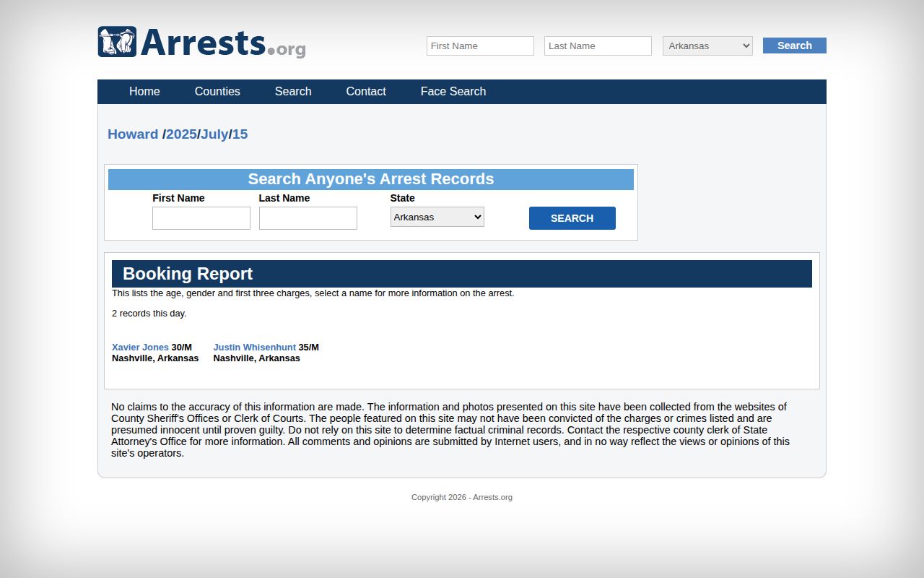Screen dimensions: 924x578
Task: Go to the Counties menu page
Action: [217, 91]
